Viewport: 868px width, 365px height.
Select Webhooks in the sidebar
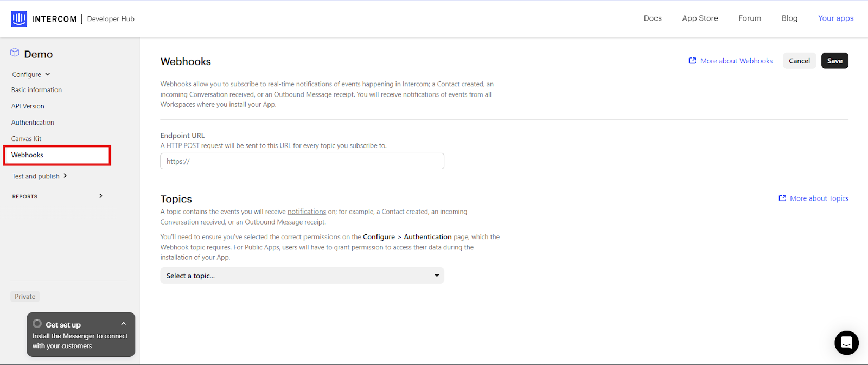pyautogui.click(x=57, y=155)
